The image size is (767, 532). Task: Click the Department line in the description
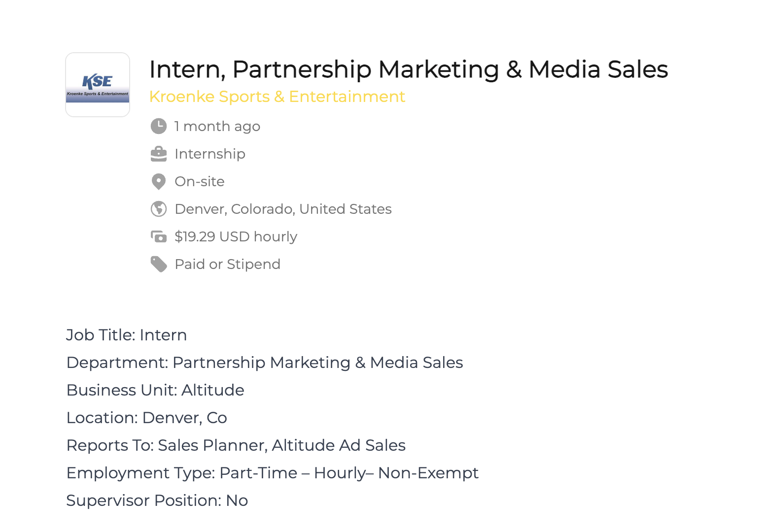(x=265, y=363)
